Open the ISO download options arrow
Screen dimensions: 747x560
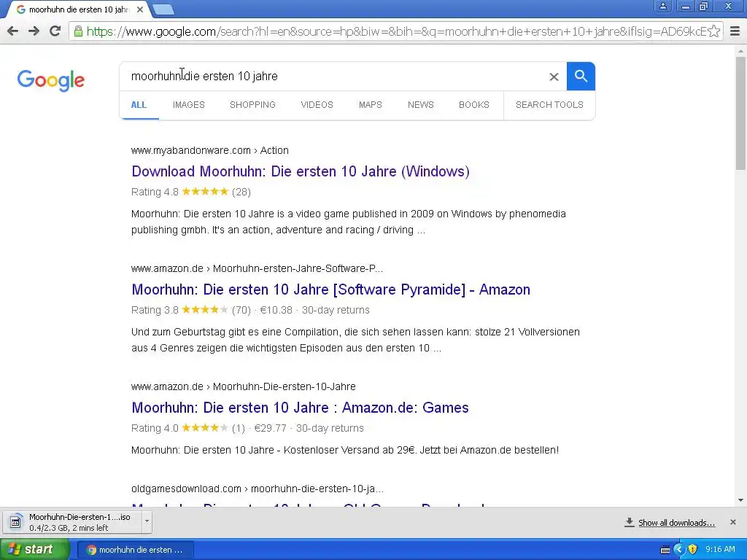[147, 521]
